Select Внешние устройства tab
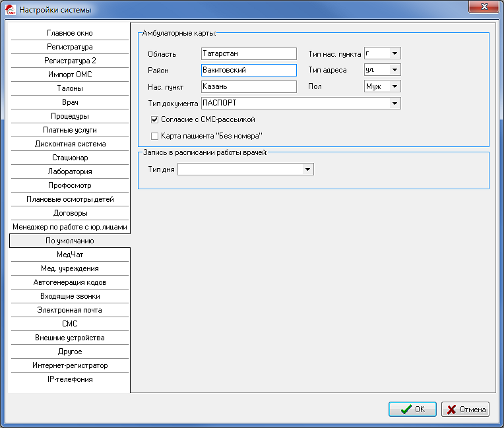This screenshot has width=504, height=428. (x=70, y=338)
